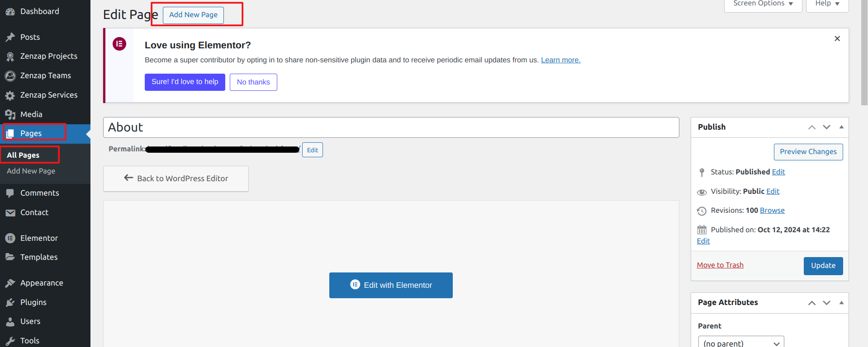The width and height of the screenshot is (868, 347).
Task: Collapse the Publish panel using triangle toggle
Action: click(x=841, y=127)
